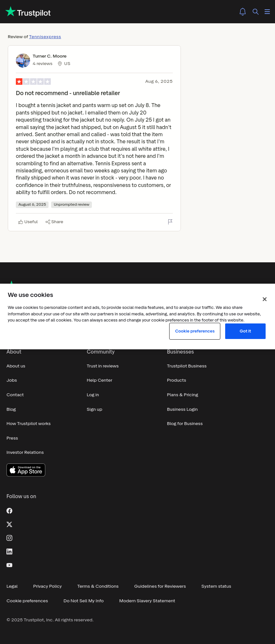Open Business Login link
The width and height of the screenshot is (275, 644).
(182, 409)
